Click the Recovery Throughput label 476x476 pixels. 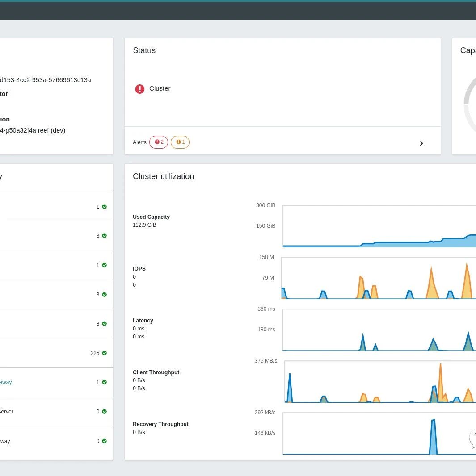[x=161, y=424]
